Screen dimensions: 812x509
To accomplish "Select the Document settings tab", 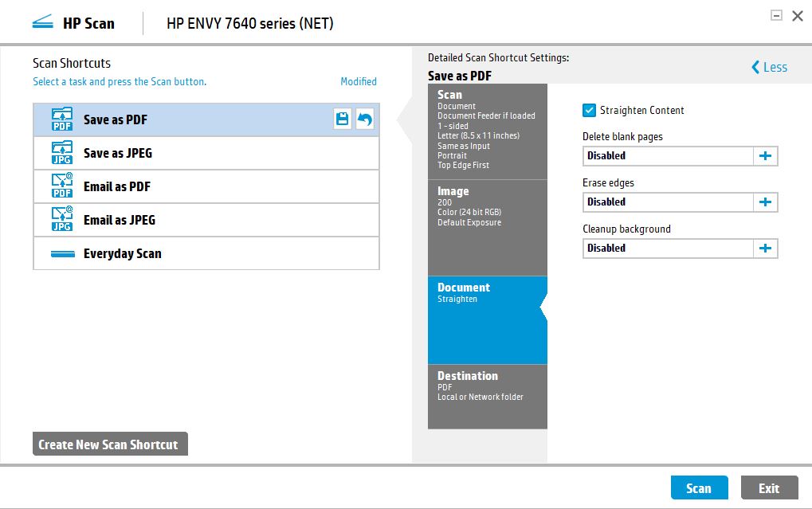I will coord(488,320).
